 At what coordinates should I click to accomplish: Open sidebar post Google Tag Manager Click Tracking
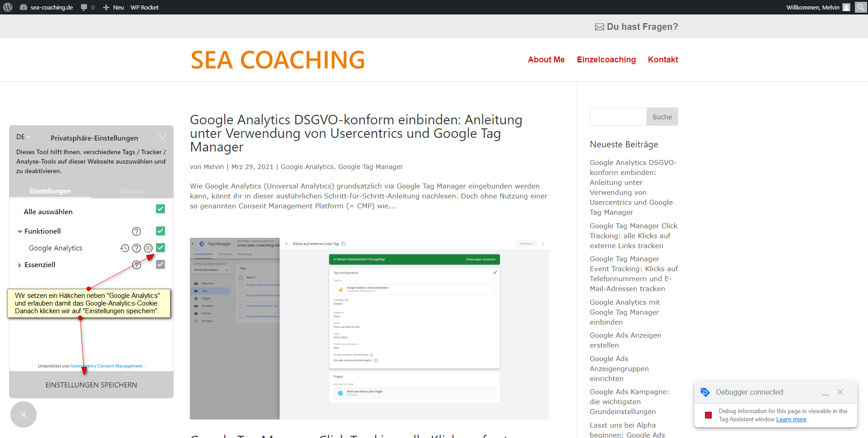click(633, 235)
